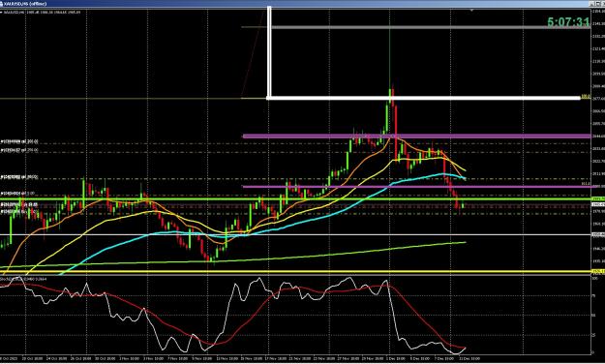Click the gray chart shift triangle marker on the top border
Screen dimensions: 605x364
[x=471, y=11]
